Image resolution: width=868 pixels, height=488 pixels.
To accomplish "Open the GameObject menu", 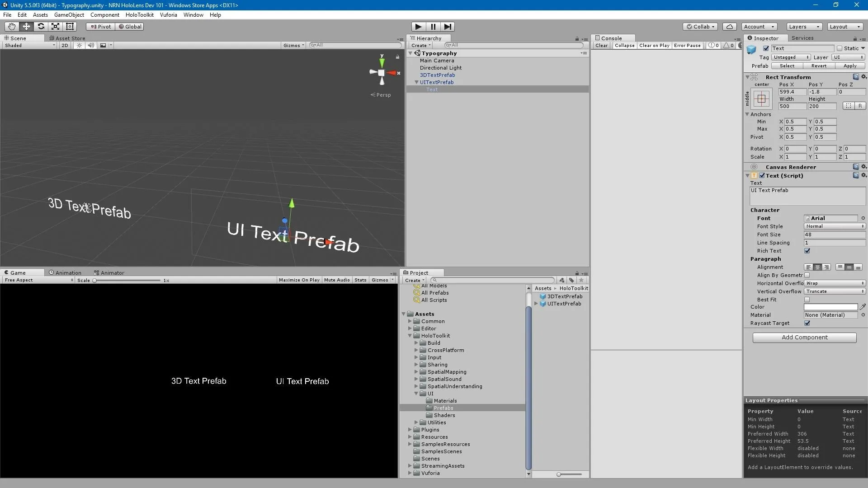I will [x=69, y=15].
